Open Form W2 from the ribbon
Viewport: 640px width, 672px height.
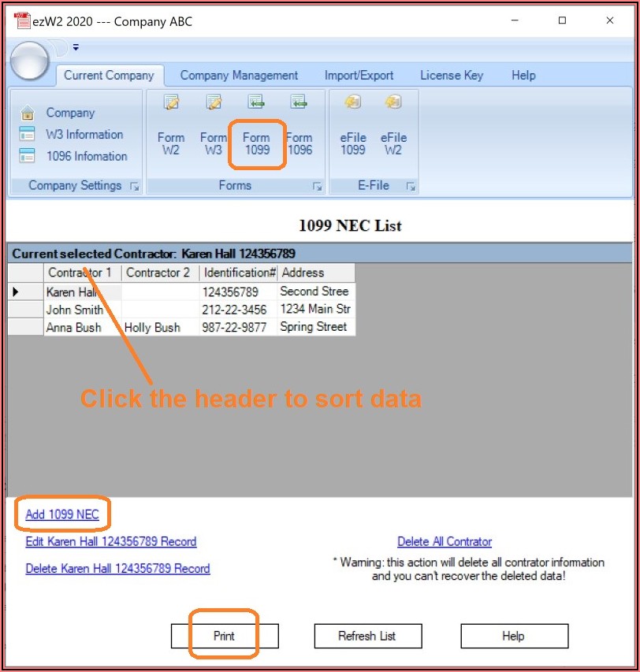pos(171,127)
